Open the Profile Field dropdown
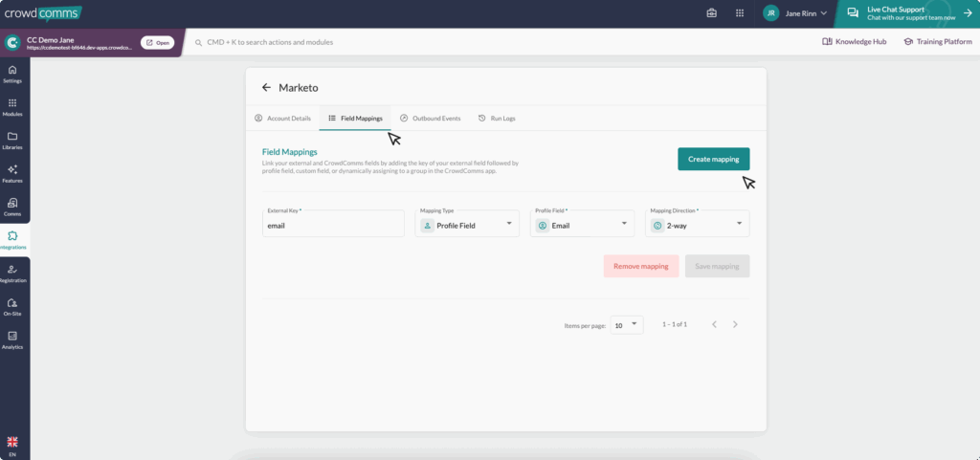 [582, 226]
